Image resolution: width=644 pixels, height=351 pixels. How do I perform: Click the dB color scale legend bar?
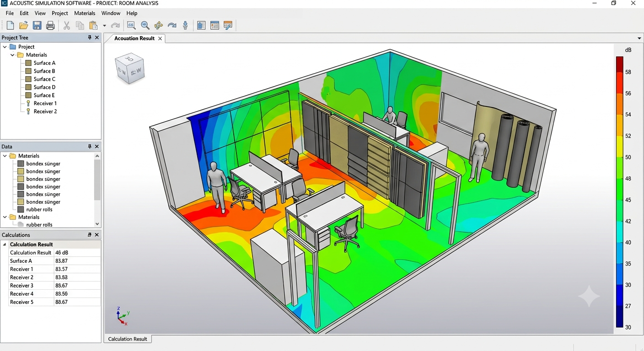(x=620, y=192)
